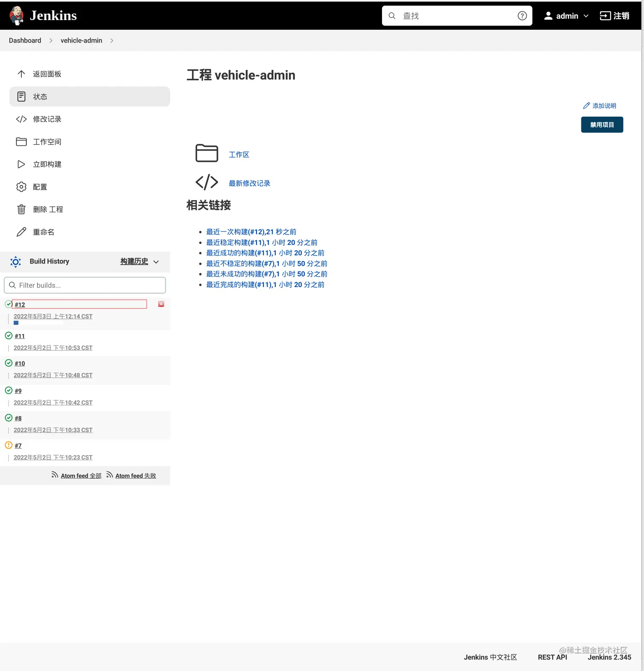
Task: Start 立即构建 from the sidebar
Action: pos(89,164)
